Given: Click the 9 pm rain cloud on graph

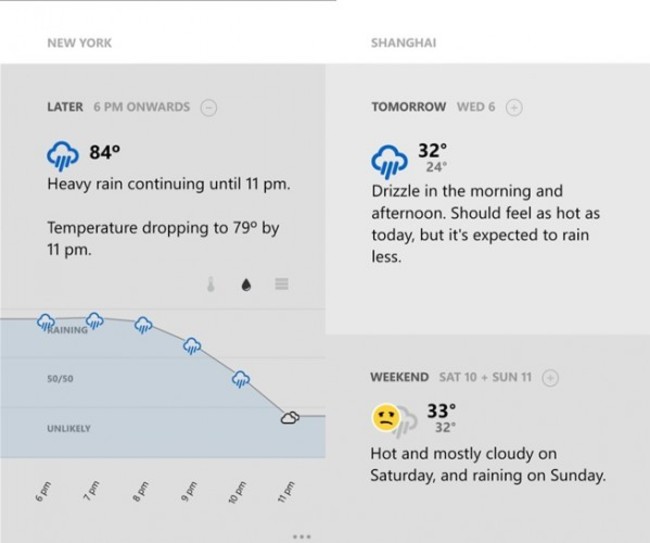Looking at the screenshot, I should [191, 346].
